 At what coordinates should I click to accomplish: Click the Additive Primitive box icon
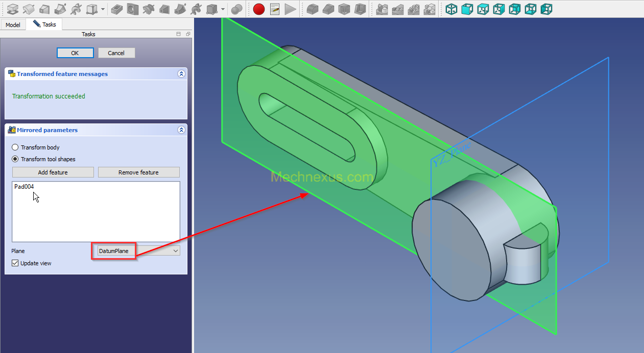tap(92, 9)
